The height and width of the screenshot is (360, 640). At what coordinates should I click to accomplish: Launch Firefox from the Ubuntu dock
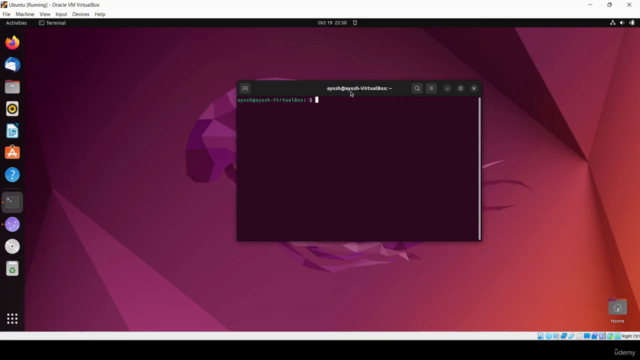pos(12,42)
